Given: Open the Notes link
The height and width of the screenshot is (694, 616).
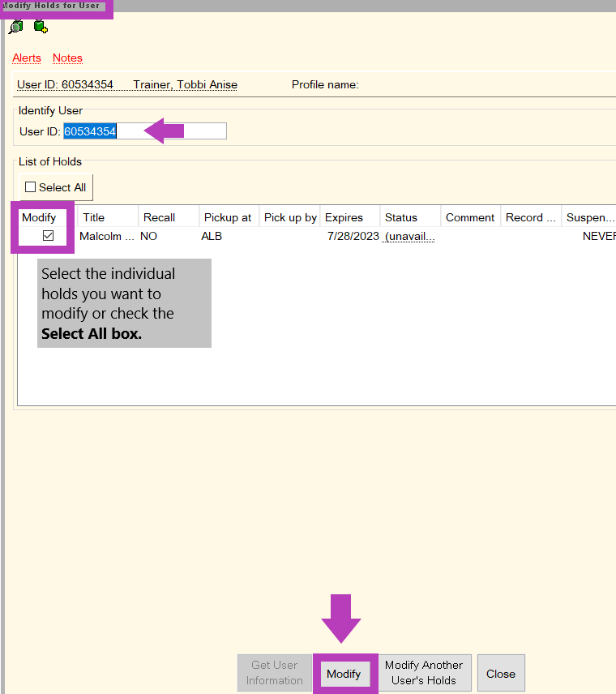Looking at the screenshot, I should pyautogui.click(x=67, y=58).
